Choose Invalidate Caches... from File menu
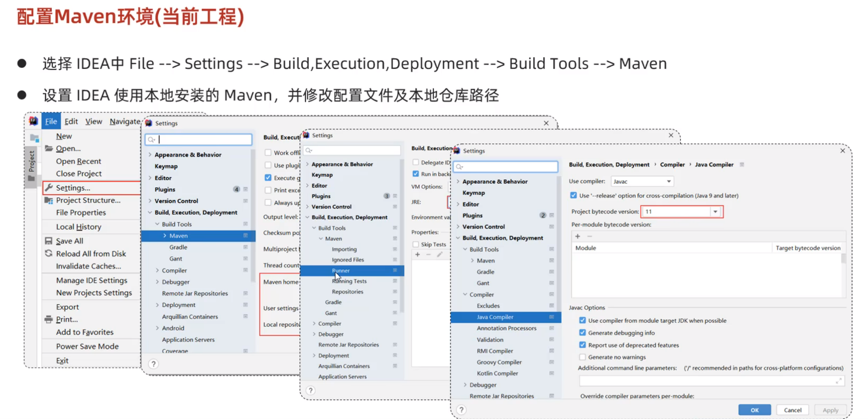Screen dimensions: 868x419 coord(88,266)
